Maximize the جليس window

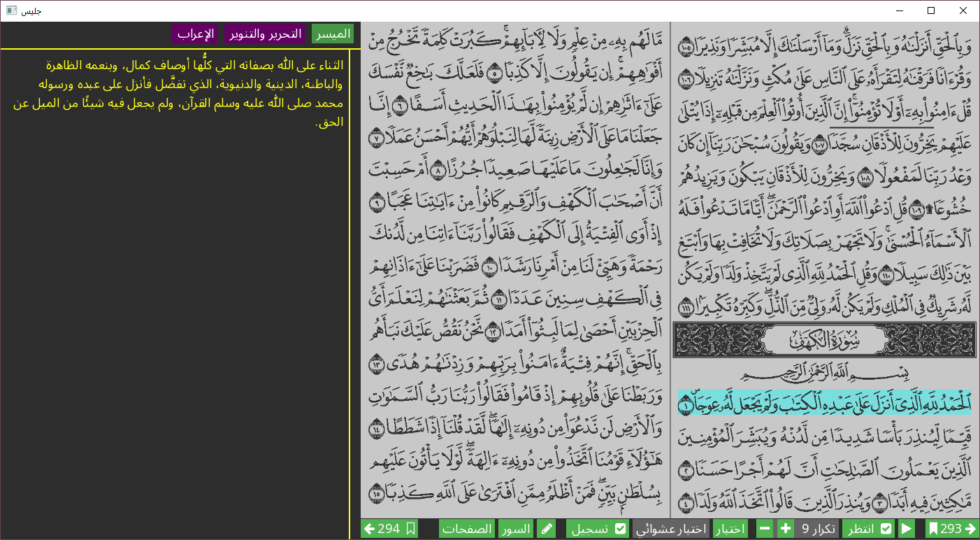coord(931,10)
